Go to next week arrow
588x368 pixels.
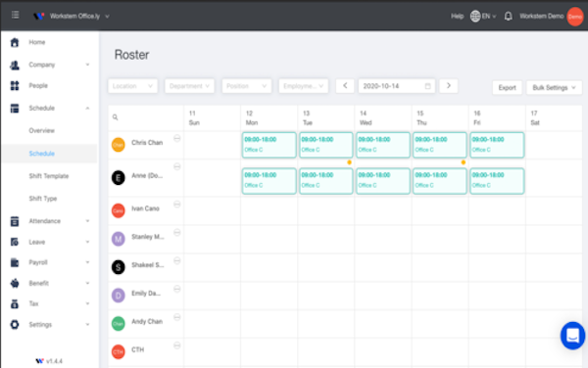pos(449,86)
